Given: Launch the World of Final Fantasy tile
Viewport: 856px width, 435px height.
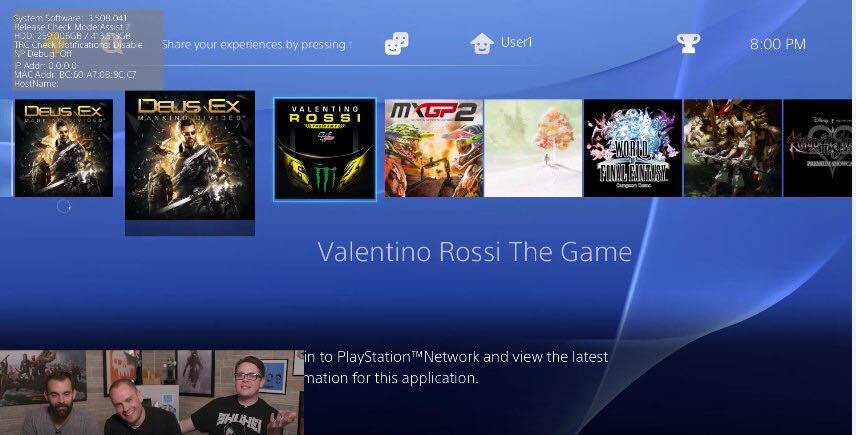Looking at the screenshot, I should [633, 148].
